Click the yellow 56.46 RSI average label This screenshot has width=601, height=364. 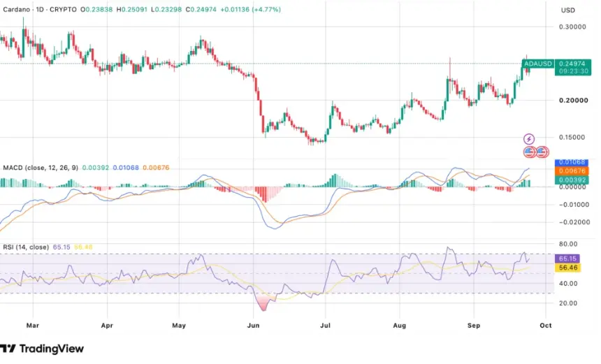[x=567, y=268]
